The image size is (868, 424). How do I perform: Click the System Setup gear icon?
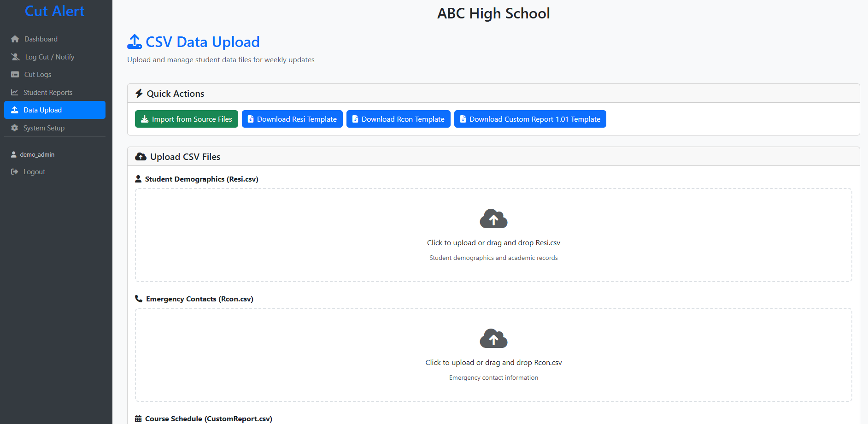[x=15, y=128]
